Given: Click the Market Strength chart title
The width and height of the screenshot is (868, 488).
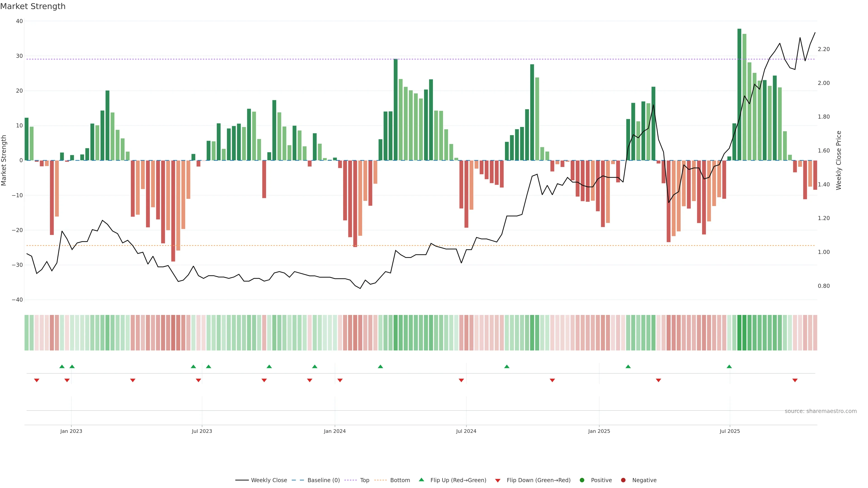Looking at the screenshot, I should tap(33, 6).
